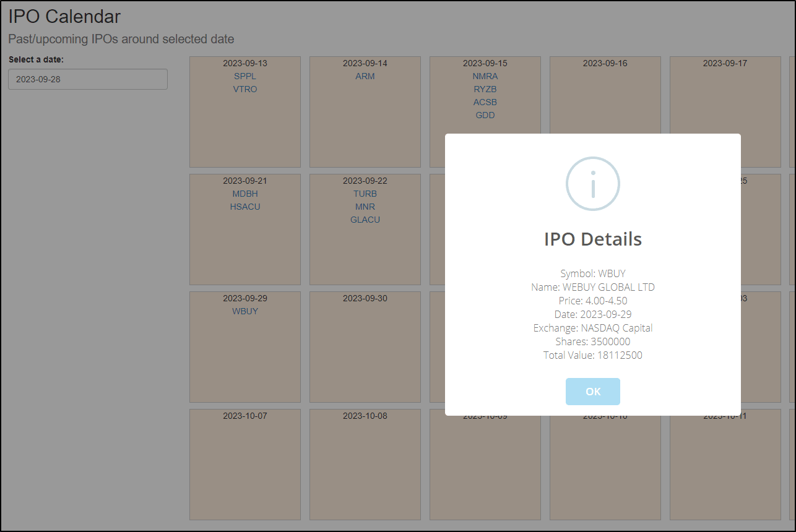
Task: Select the ACSB IPO link
Action: coord(485,102)
